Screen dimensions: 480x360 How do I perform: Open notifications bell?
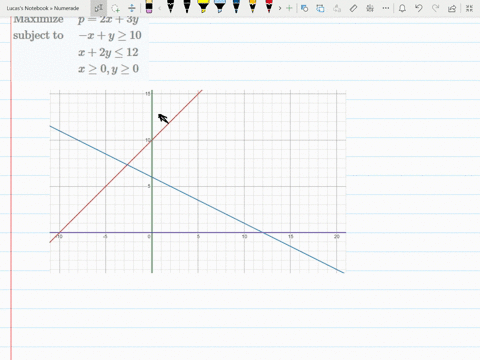402,8
